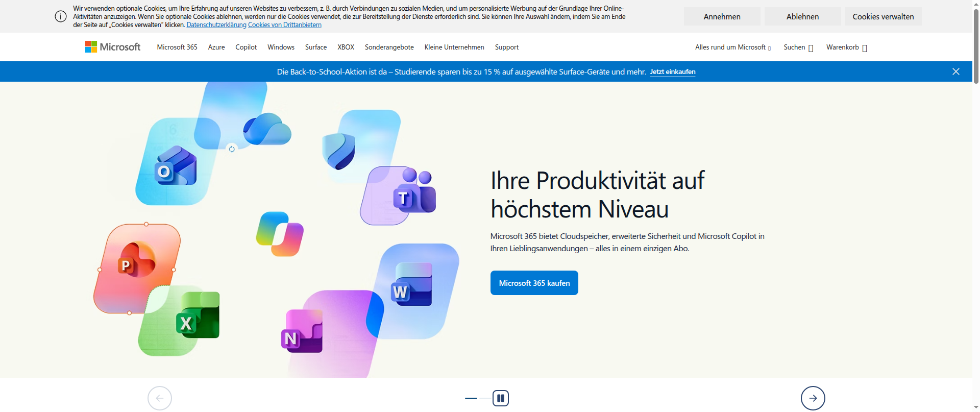Click the shopping cart icon next to Warenkorb

pos(865,48)
